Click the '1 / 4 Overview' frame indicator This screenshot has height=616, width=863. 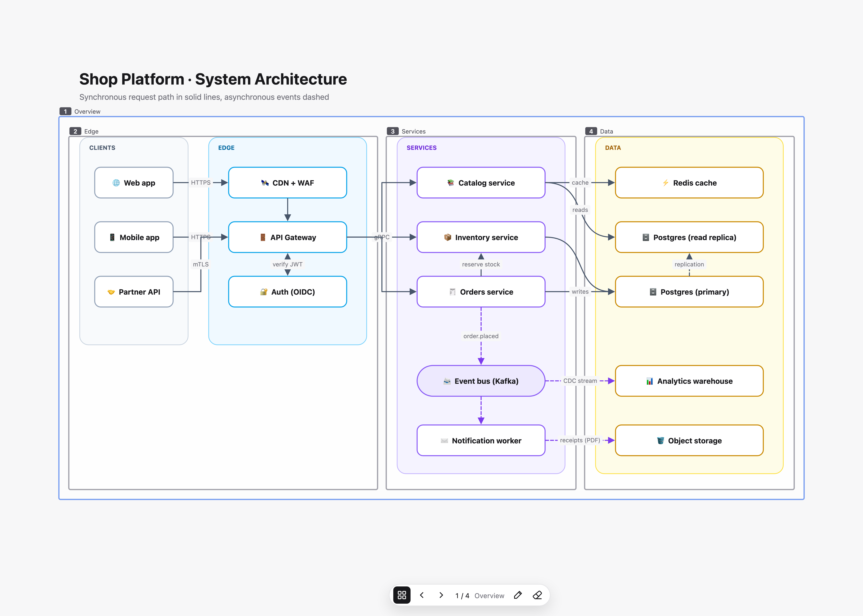coord(480,596)
